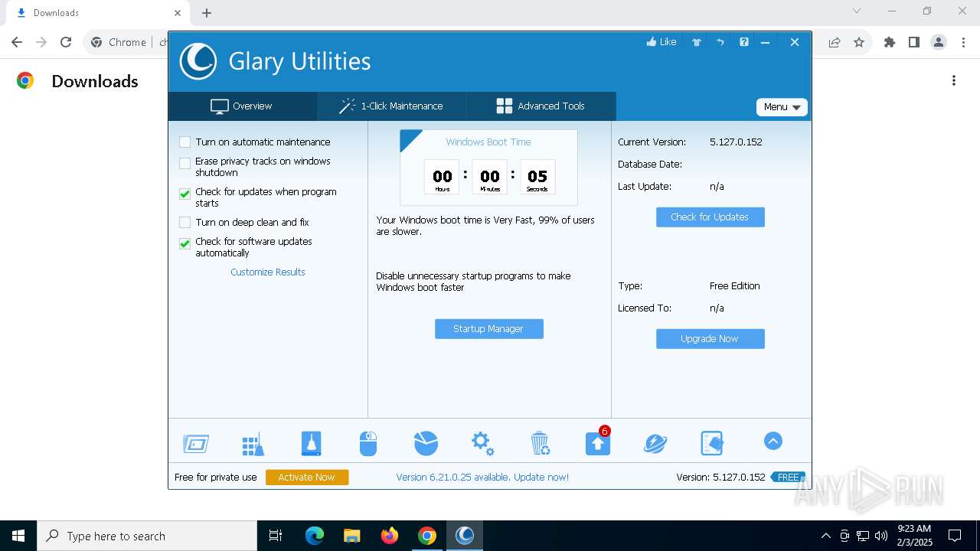The image size is (980, 551).
Task: Click the taskbar search box
Action: [x=147, y=536]
